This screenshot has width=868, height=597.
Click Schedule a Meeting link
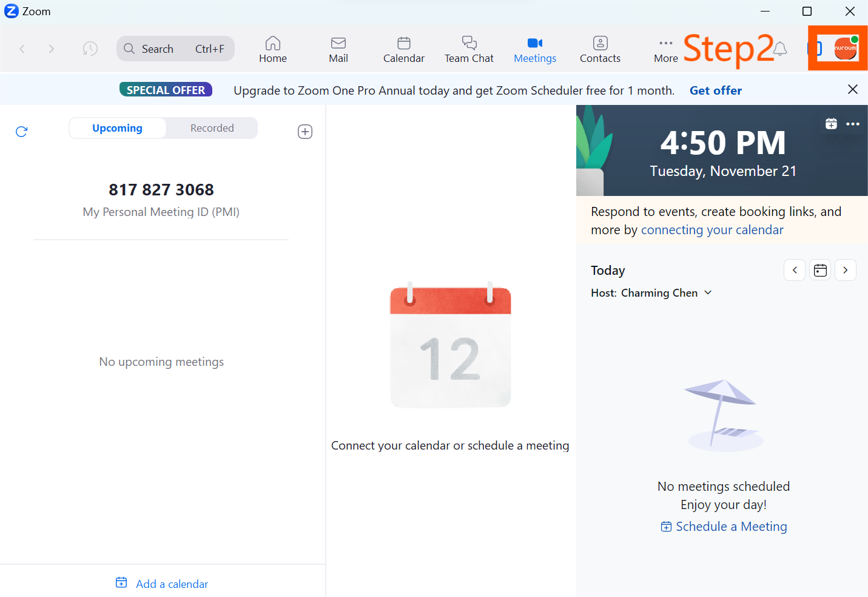coord(724,527)
